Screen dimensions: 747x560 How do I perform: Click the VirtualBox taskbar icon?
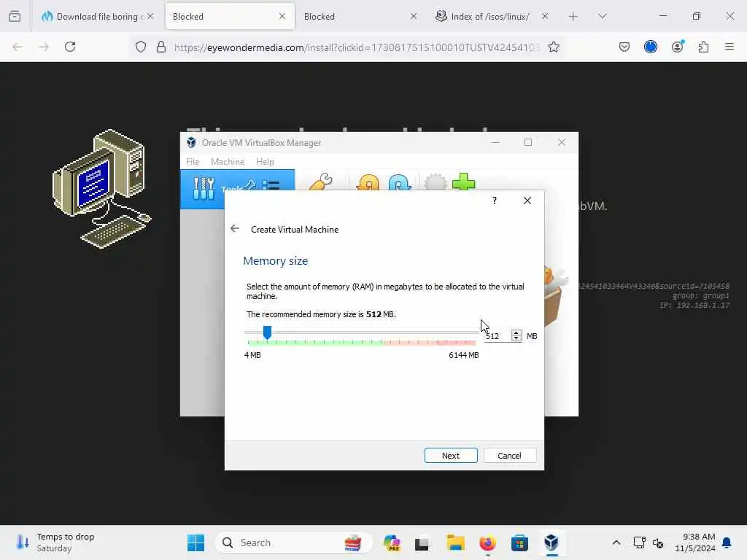coord(551,542)
